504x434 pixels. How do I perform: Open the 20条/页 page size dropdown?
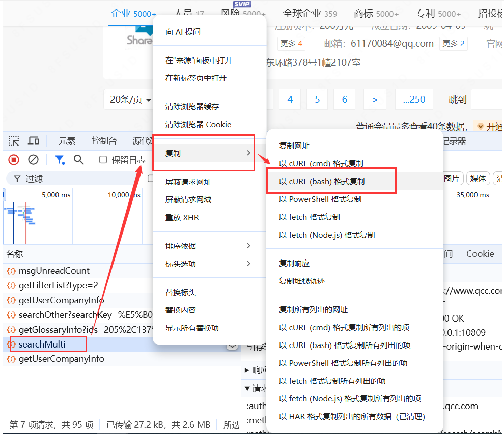point(130,100)
